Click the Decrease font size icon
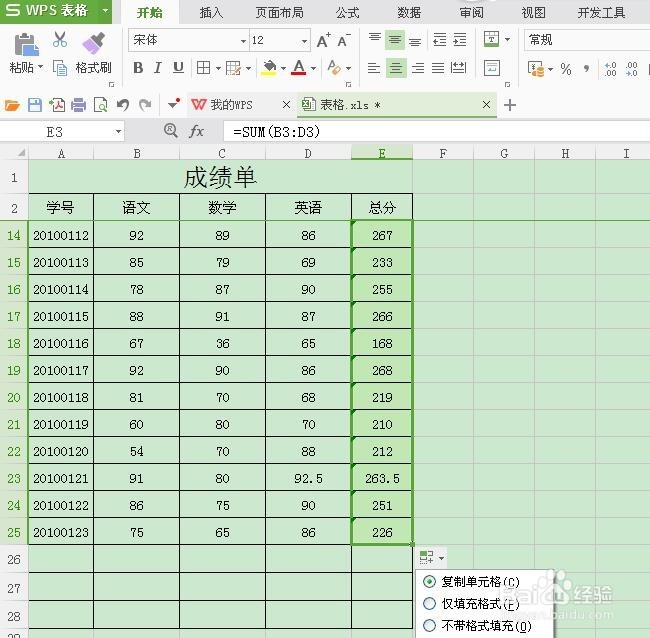This screenshot has width=650, height=638. (344, 40)
